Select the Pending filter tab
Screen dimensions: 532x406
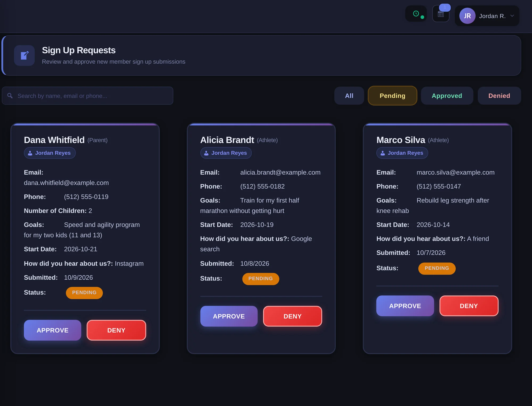[392, 96]
